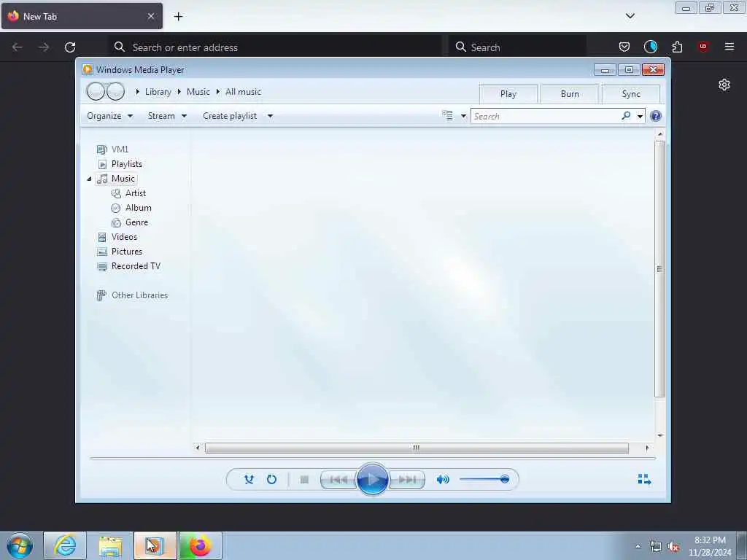The height and width of the screenshot is (560, 747).
Task: Open the Organize menu
Action: coord(109,116)
